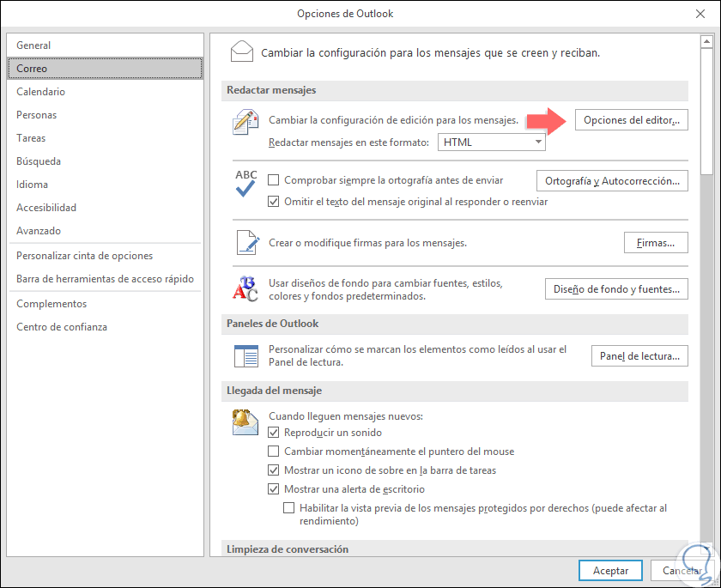Open the Accesibilidad category

click(x=106, y=208)
